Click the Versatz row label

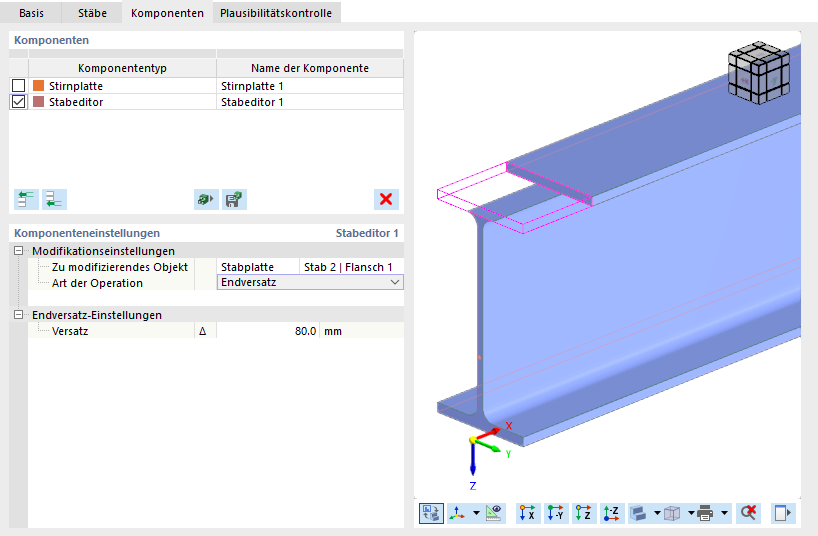(x=70, y=331)
